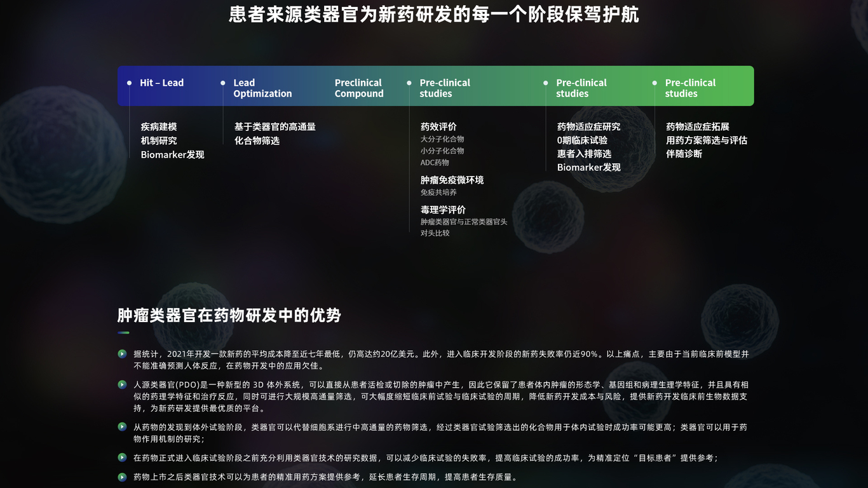Click the arrow bullet icon beside the '在药物正式进入' paragraph
Image resolution: width=868 pixels, height=488 pixels.
pyautogui.click(x=122, y=457)
